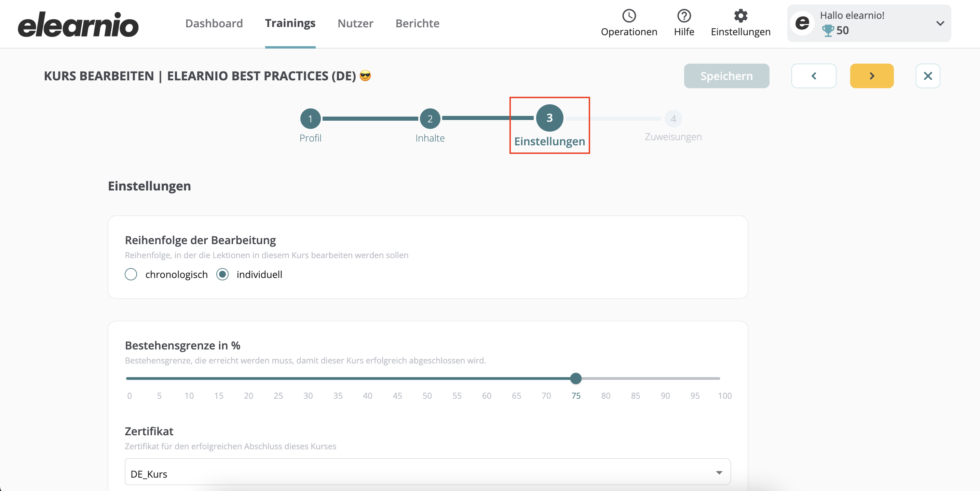Expand the Hallo elearnio user menu chevron
The image size is (980, 491).
940,23
